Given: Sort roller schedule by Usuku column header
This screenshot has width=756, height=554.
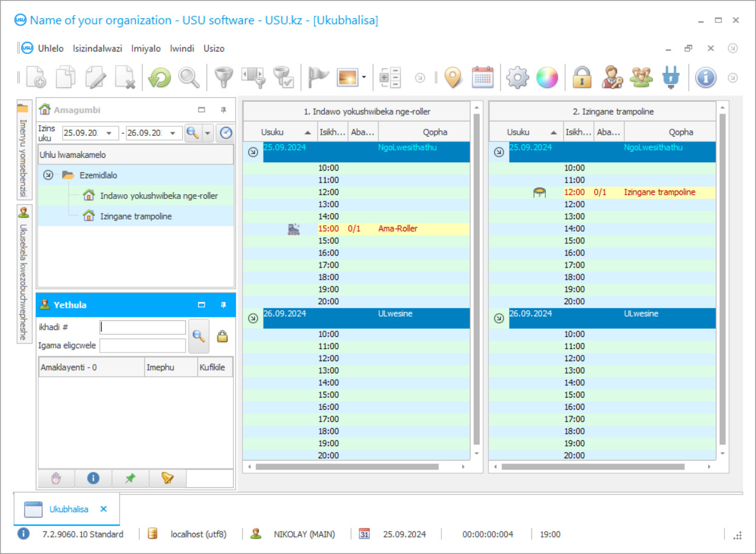Looking at the screenshot, I should [280, 132].
